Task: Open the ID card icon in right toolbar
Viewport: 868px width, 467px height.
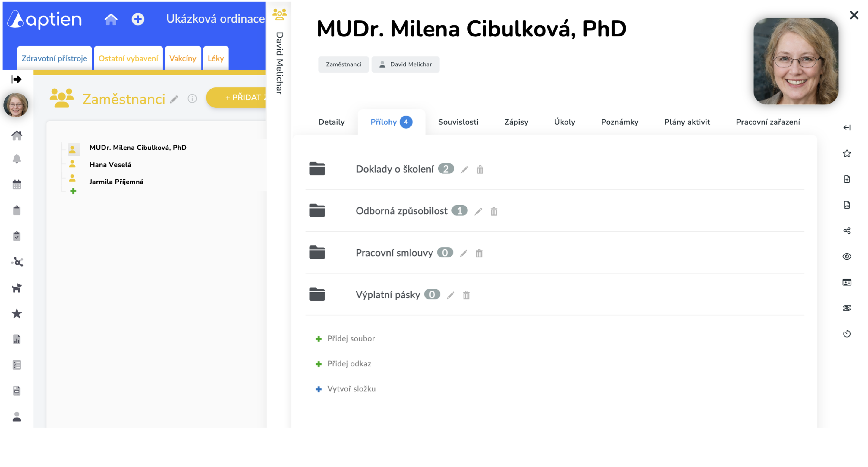Action: (846, 282)
